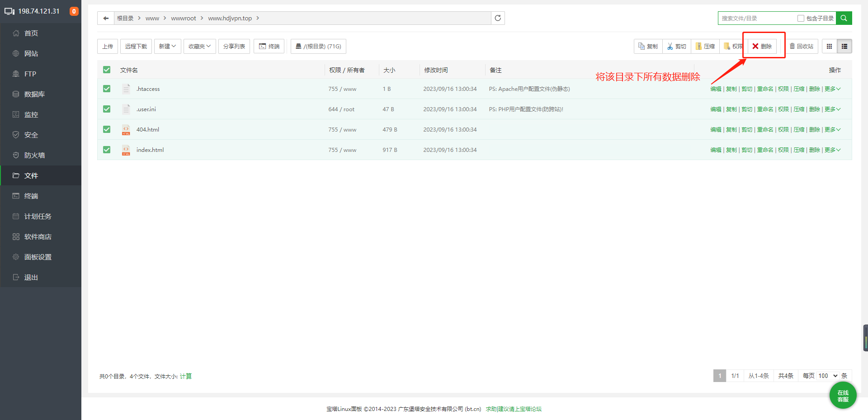Click the 远程下载 remote download button
This screenshot has width=868, height=420.
click(136, 46)
